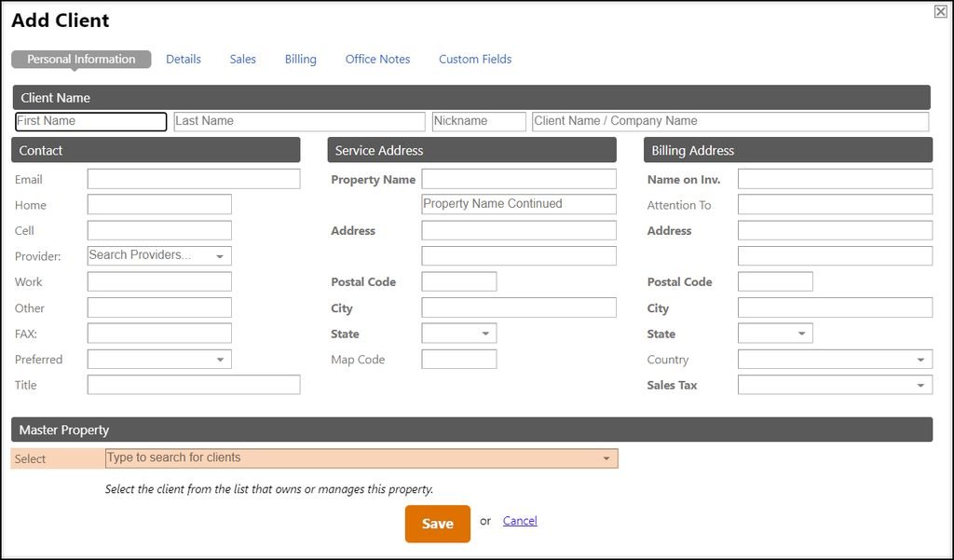Select the Personal Information tab

[x=81, y=59]
